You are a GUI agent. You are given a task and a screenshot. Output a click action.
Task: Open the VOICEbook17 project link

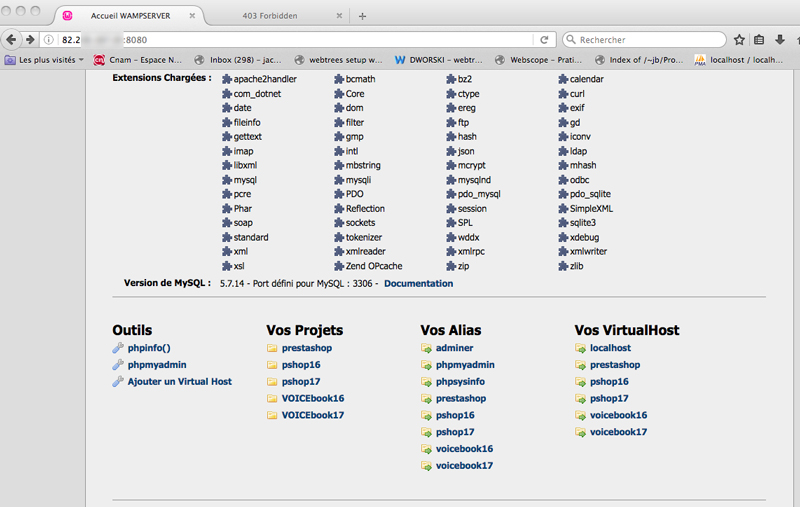tap(313, 415)
